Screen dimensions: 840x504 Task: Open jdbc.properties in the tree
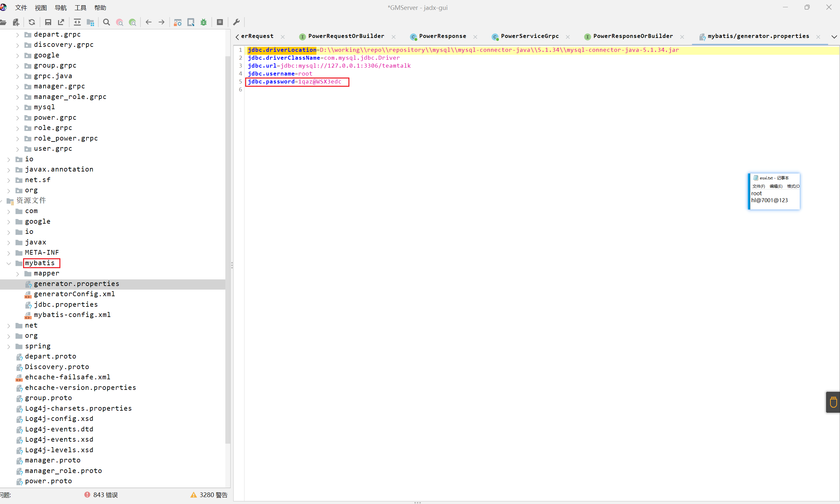point(66,305)
